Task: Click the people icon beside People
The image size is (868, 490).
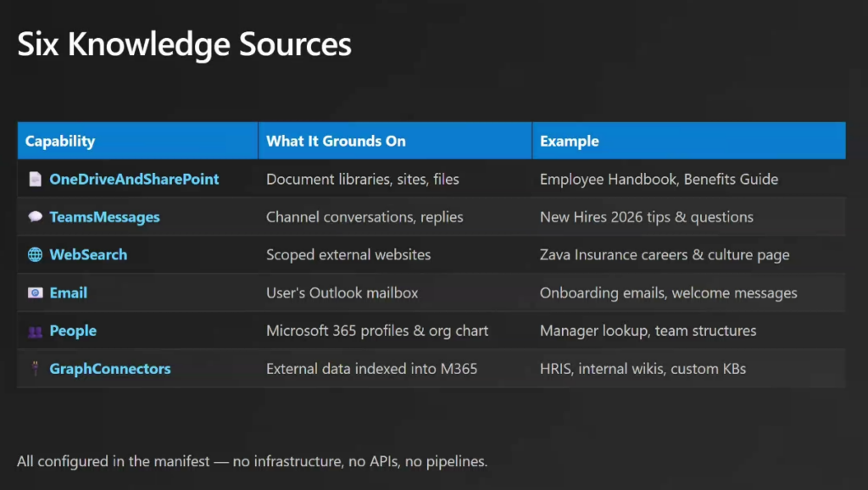Action: pyautogui.click(x=35, y=331)
